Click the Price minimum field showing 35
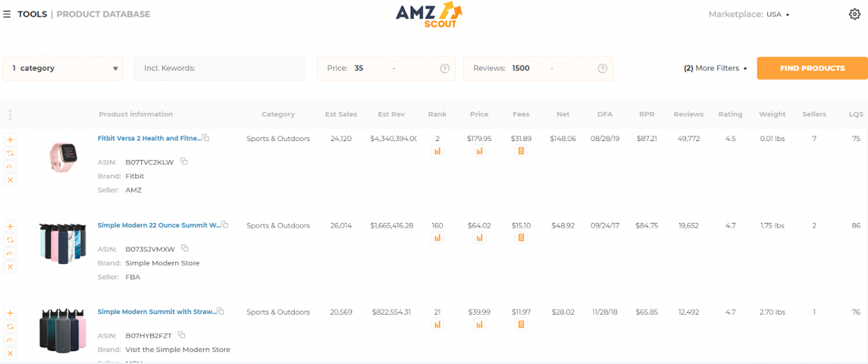Viewport: 868px width, 364px height. tap(359, 68)
